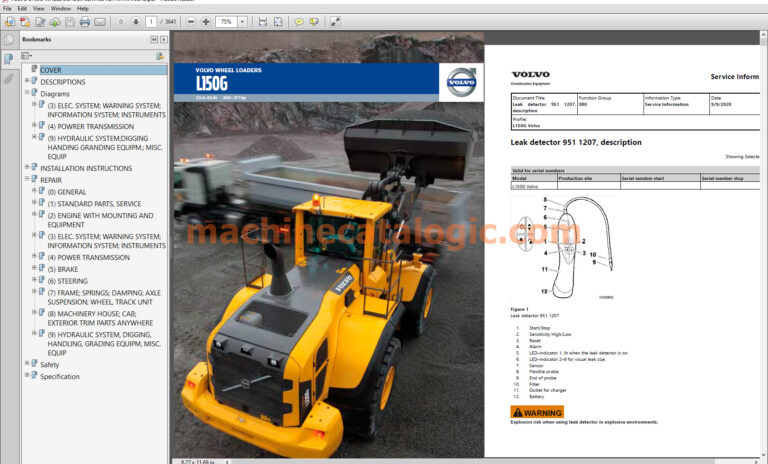Image resolution: width=768 pixels, height=464 pixels.
Task: Open (2) ENGINE WITH MOUNTING AND EQUIPMENT
Action: tap(100, 220)
